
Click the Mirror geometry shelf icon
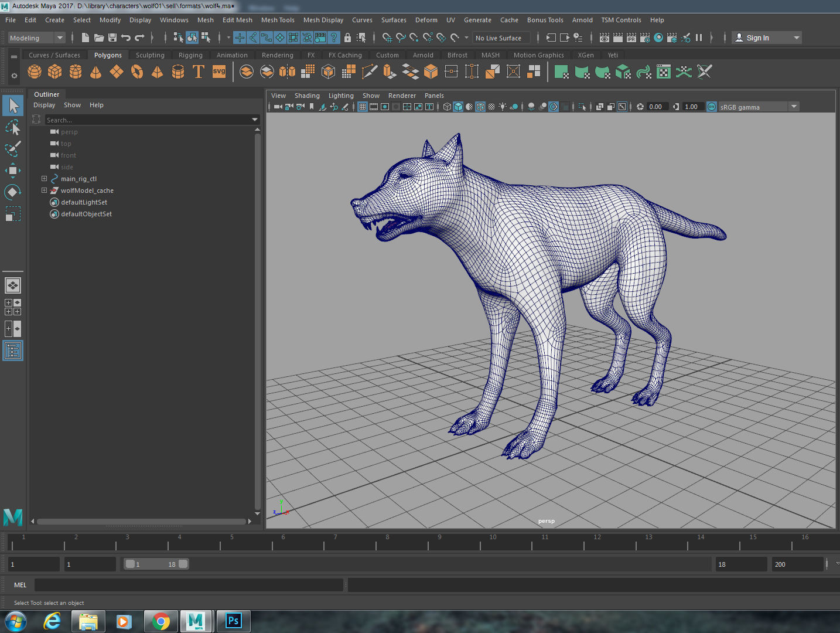[288, 72]
